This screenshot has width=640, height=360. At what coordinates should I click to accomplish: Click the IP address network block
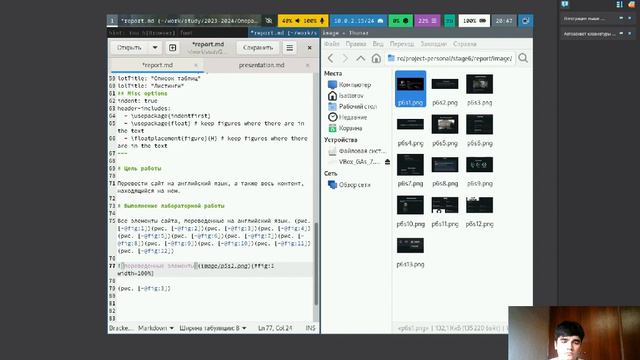point(358,20)
